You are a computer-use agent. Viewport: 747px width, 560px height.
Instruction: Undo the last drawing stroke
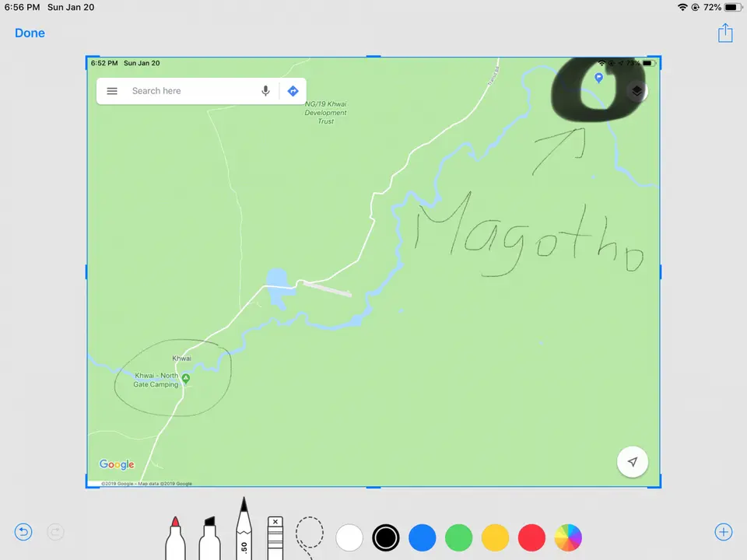(23, 532)
